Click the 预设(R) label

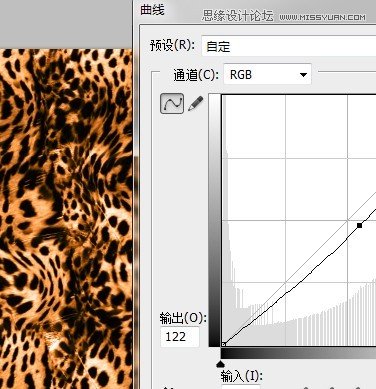[172, 45]
